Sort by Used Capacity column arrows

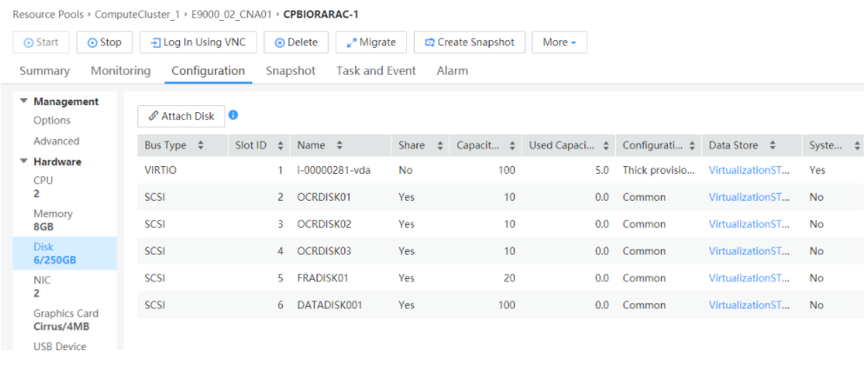click(605, 145)
